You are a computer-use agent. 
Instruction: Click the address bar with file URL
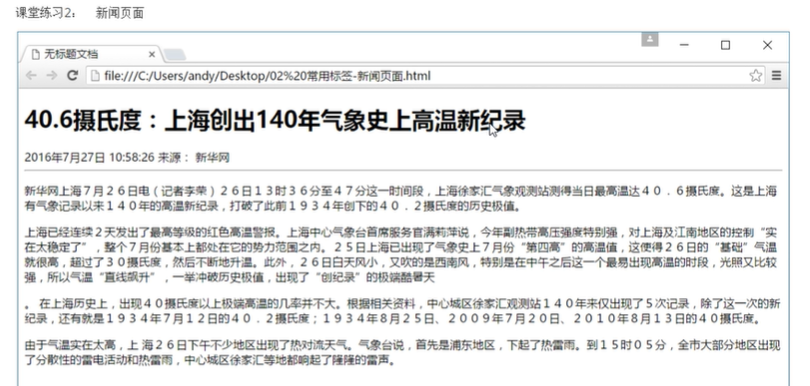coord(425,76)
